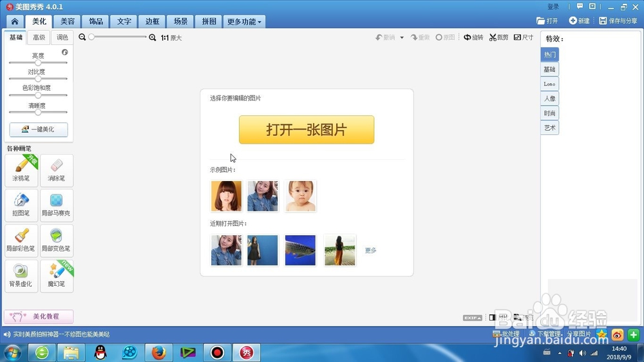Switch to the 饰品 tab
This screenshot has height=362, width=644.
[x=96, y=21]
